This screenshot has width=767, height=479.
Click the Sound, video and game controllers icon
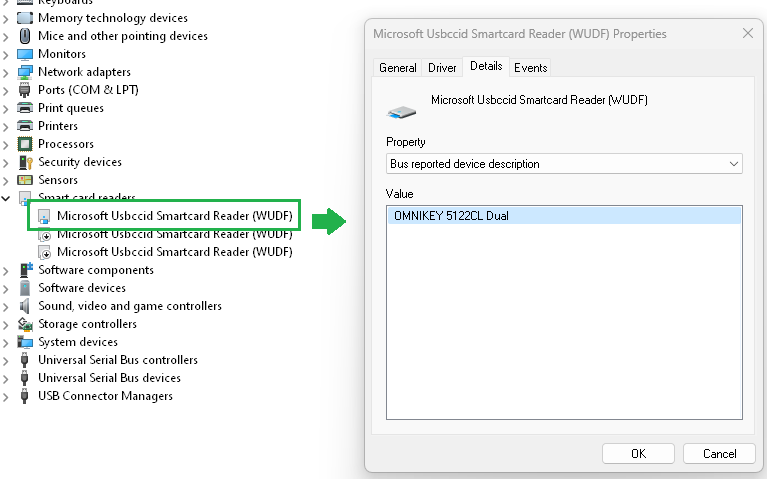[x=26, y=306]
